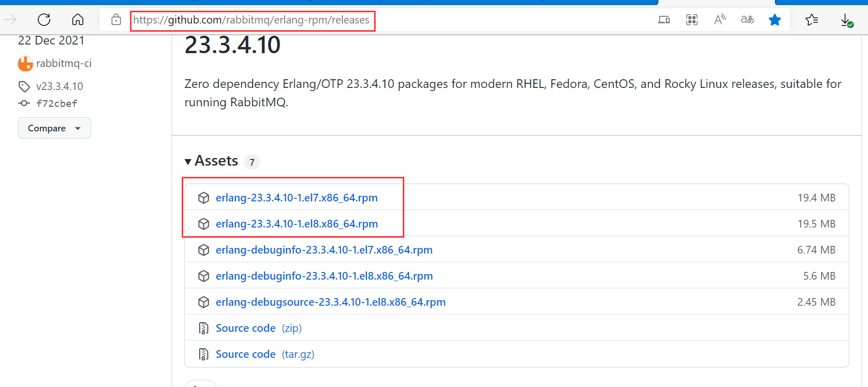Click the forward navigation arrow
The width and height of the screenshot is (868, 387).
[x=10, y=20]
